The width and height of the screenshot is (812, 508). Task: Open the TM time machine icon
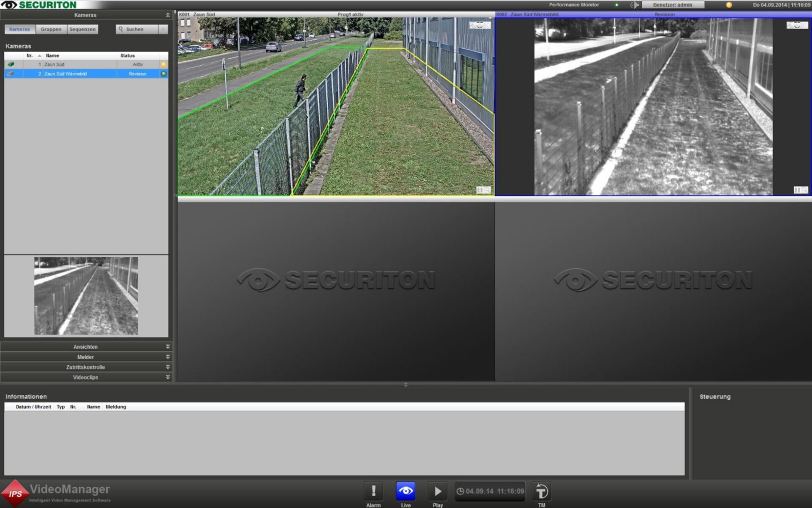click(541, 491)
